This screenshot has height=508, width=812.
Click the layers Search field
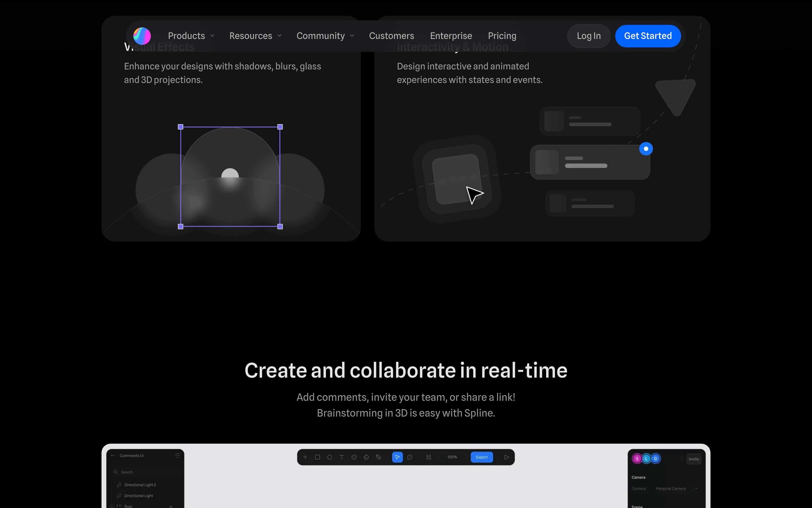tap(145, 472)
